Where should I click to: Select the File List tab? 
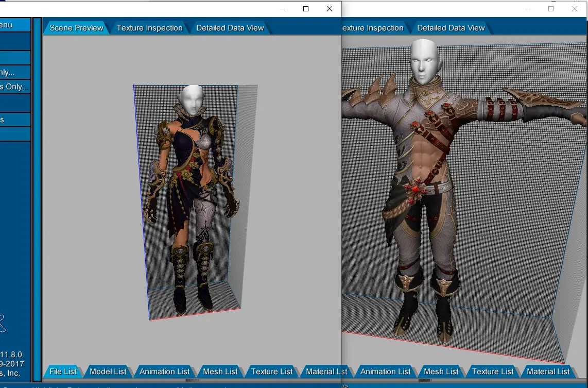(x=63, y=372)
